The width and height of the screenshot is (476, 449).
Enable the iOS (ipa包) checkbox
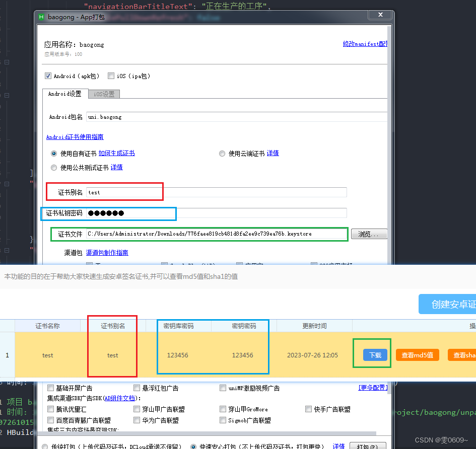pos(111,76)
